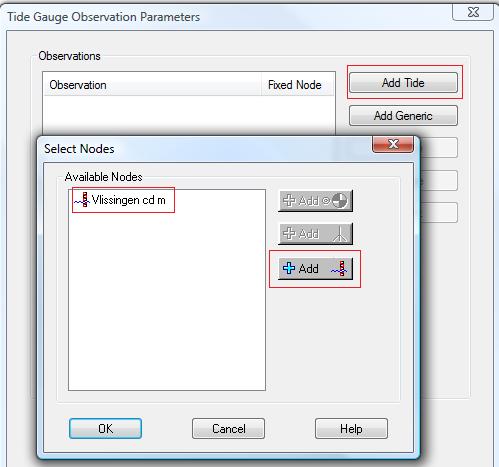Image resolution: width=499 pixels, height=467 pixels.
Task: Click the tide gauge icon on Add button
Action: point(339,268)
